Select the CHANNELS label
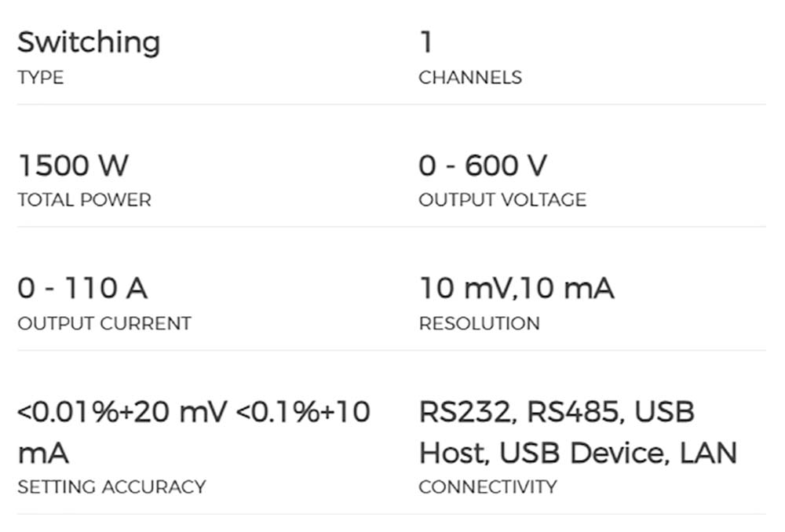The image size is (785, 532). click(470, 78)
